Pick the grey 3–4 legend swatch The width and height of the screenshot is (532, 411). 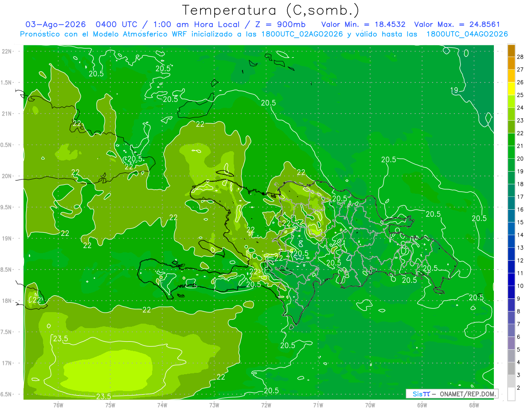pos(511,368)
